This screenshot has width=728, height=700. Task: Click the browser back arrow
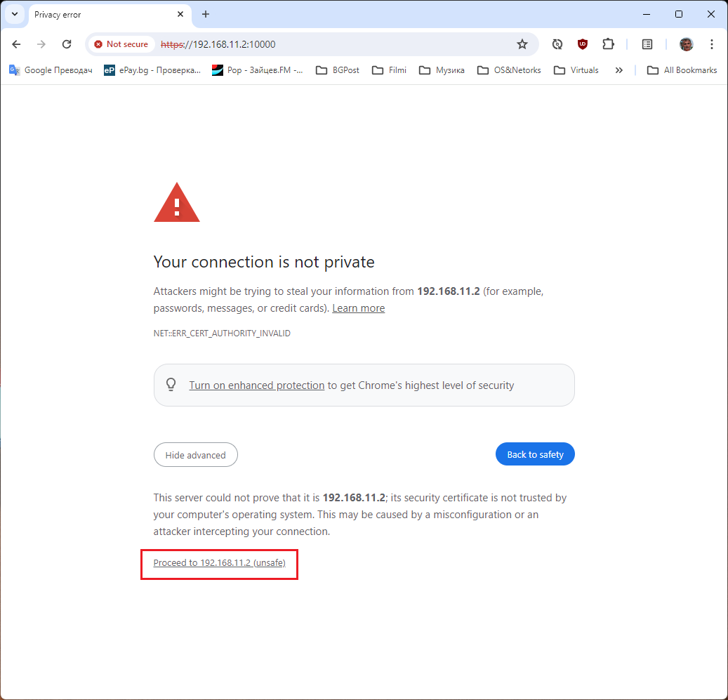pos(16,44)
